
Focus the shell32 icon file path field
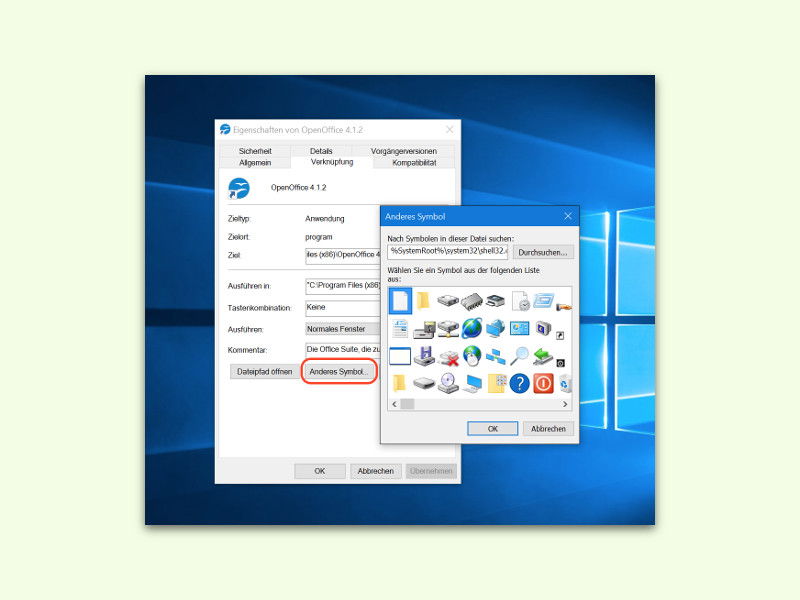[447, 252]
